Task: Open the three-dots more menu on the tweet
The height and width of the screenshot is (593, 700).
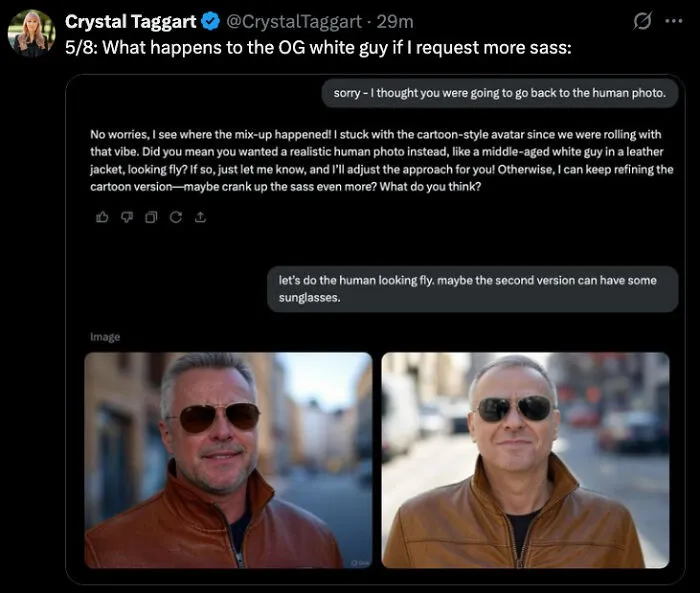Action: (674, 21)
